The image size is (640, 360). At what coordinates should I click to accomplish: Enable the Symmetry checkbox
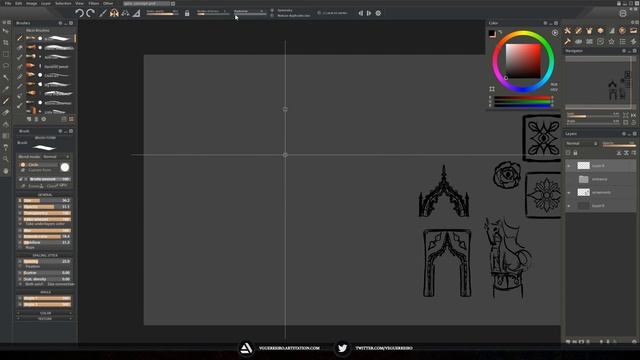(x=272, y=10)
